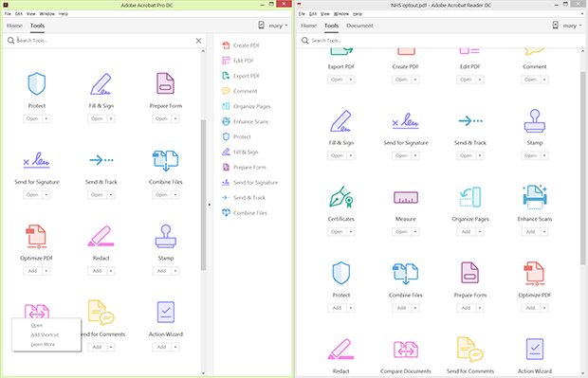Click the Stamp icon in Acrobat Pro
588x378 pixels.
[166, 237]
